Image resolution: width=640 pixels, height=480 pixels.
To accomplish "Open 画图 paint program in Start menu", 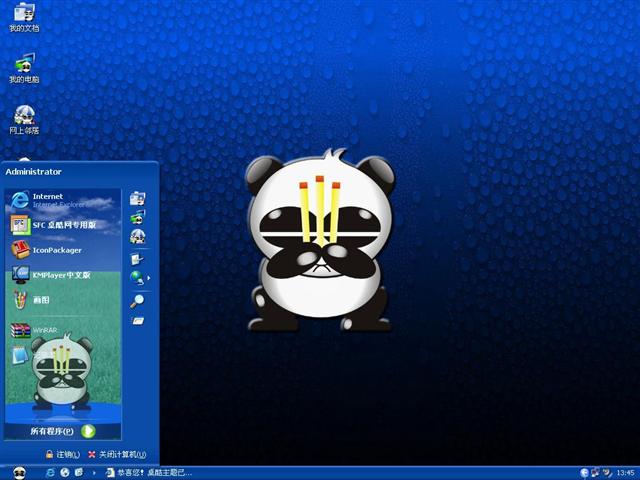I will pos(63,300).
